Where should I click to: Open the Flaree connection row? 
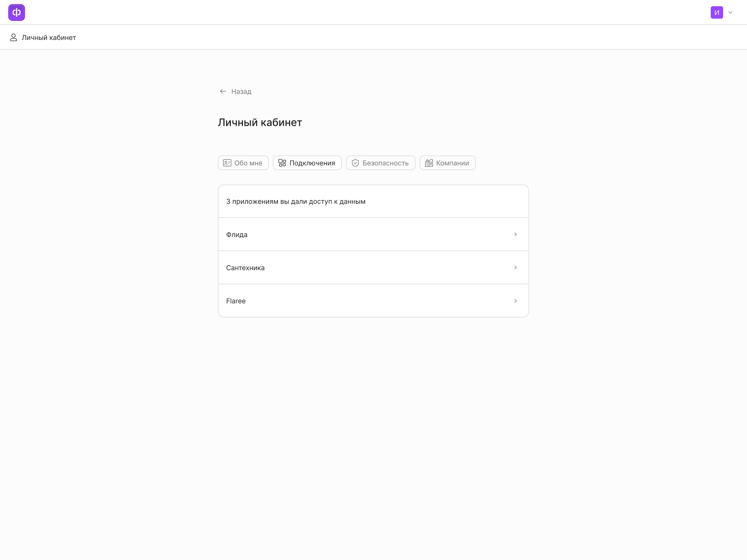point(373,301)
